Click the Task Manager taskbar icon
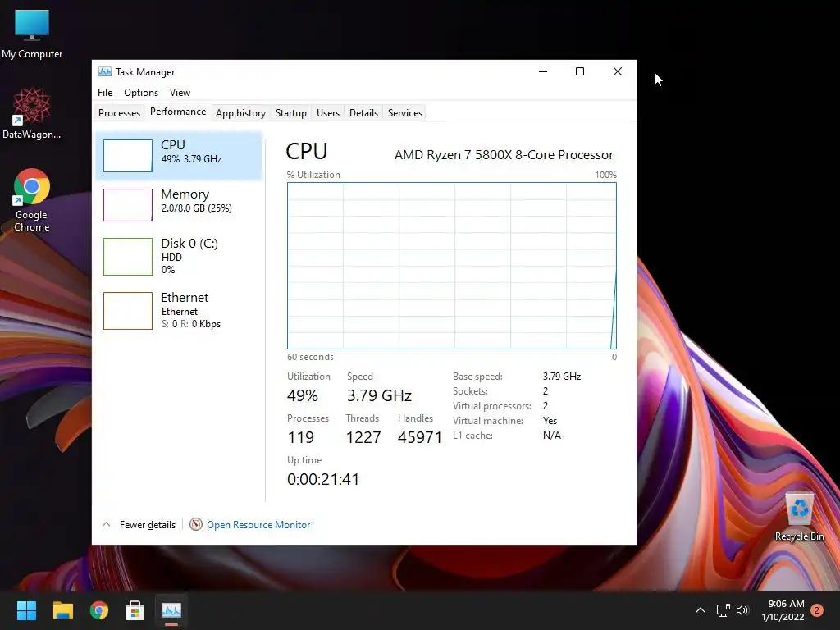The image size is (840, 630). tap(171, 610)
